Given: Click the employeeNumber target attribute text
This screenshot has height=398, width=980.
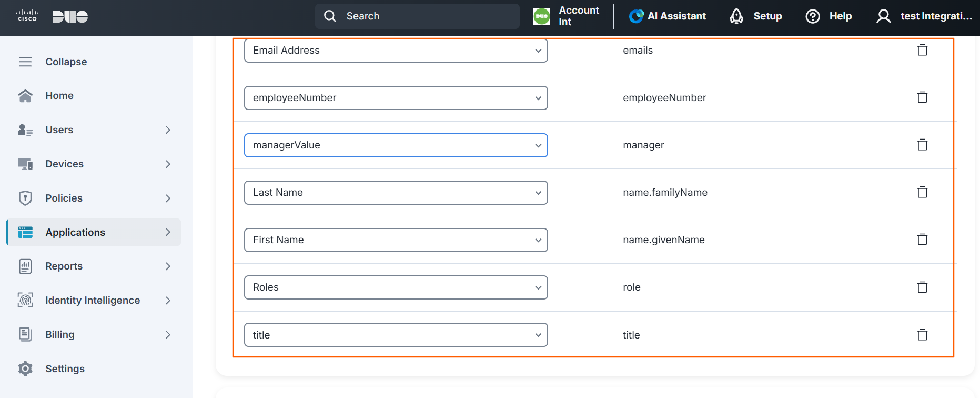Looking at the screenshot, I should click(664, 98).
